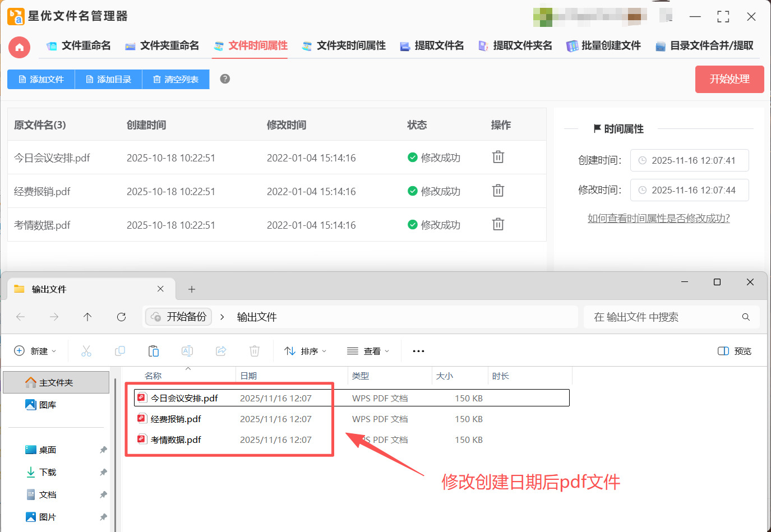The width and height of the screenshot is (771, 532).
Task: Select 主文件夹 in navigation pane
Action: coord(56,382)
